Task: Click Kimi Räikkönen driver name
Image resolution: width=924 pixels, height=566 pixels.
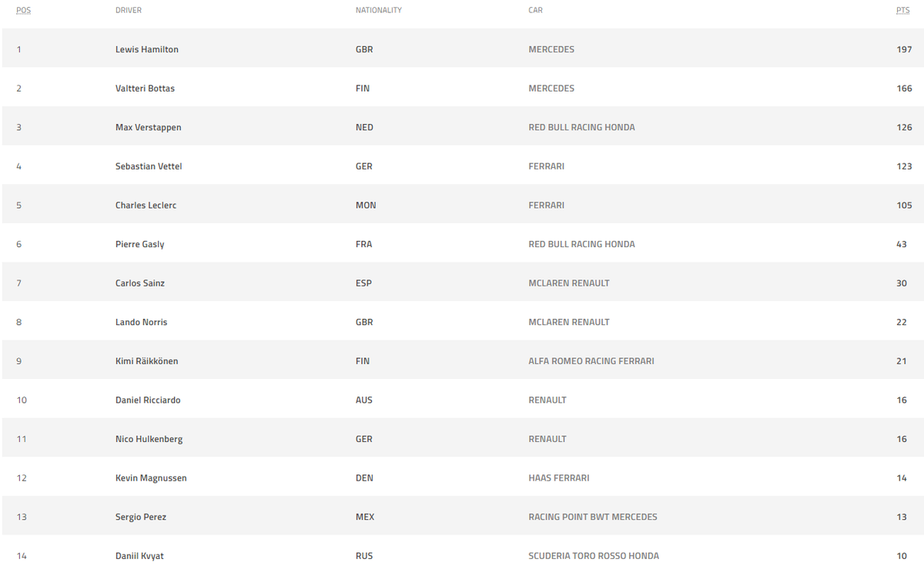Action: pyautogui.click(x=146, y=361)
